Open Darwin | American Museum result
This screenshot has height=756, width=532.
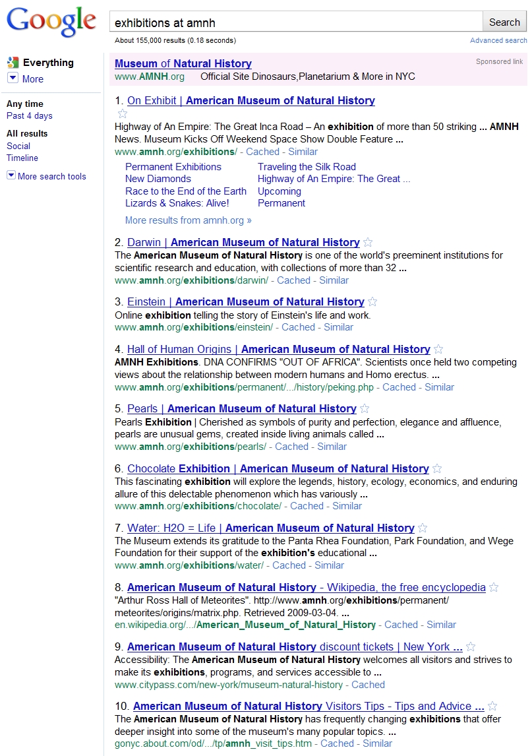(x=243, y=242)
